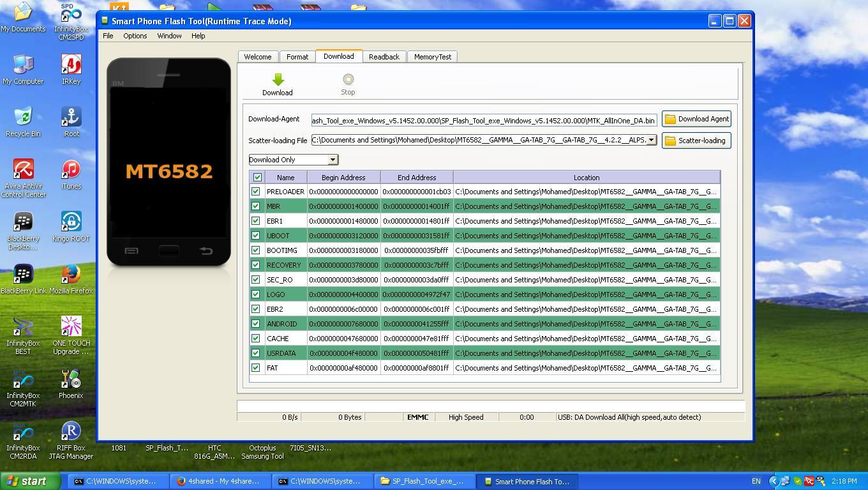Screen dimensions: 868x490
Task: Uncheck the RECOVERY partition checkbox
Action: tap(256, 265)
